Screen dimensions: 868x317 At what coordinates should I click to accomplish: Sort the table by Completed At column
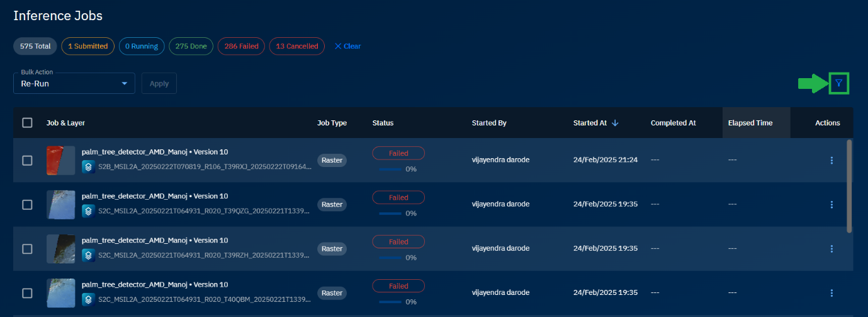(673, 123)
